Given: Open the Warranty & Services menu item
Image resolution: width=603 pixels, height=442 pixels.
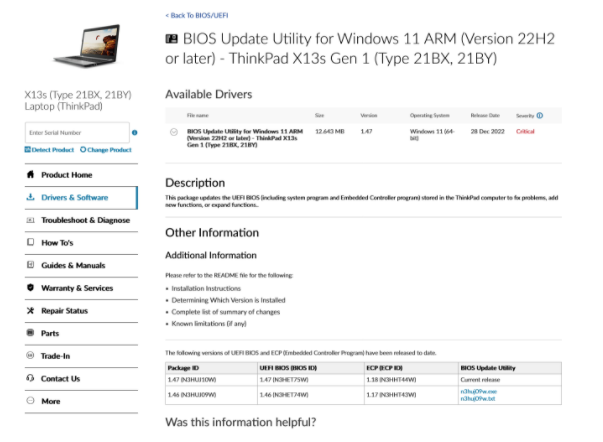Looking at the screenshot, I should pos(81,288).
